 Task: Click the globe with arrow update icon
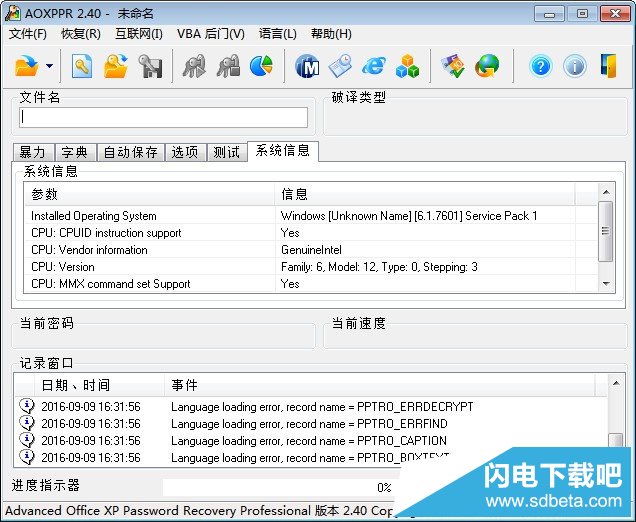point(487,66)
